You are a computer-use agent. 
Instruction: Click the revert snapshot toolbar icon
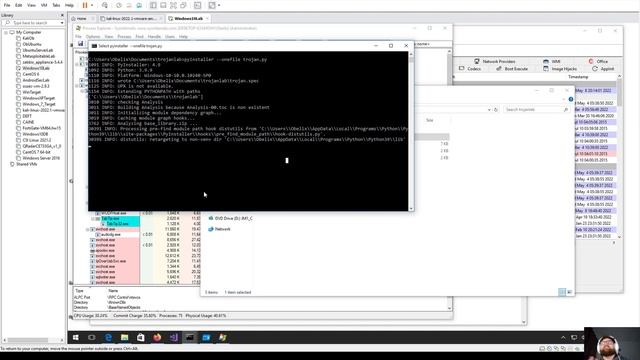[129, 5]
